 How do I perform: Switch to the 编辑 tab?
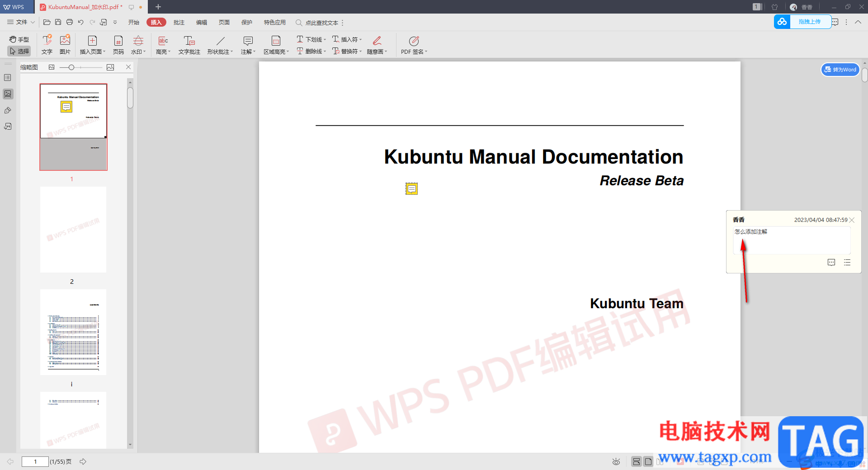[202, 22]
